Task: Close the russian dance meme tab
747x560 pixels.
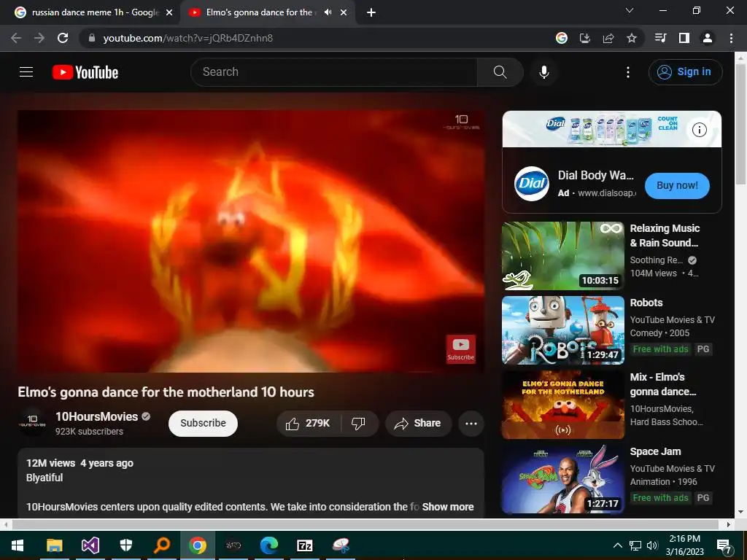Action: coord(169,13)
